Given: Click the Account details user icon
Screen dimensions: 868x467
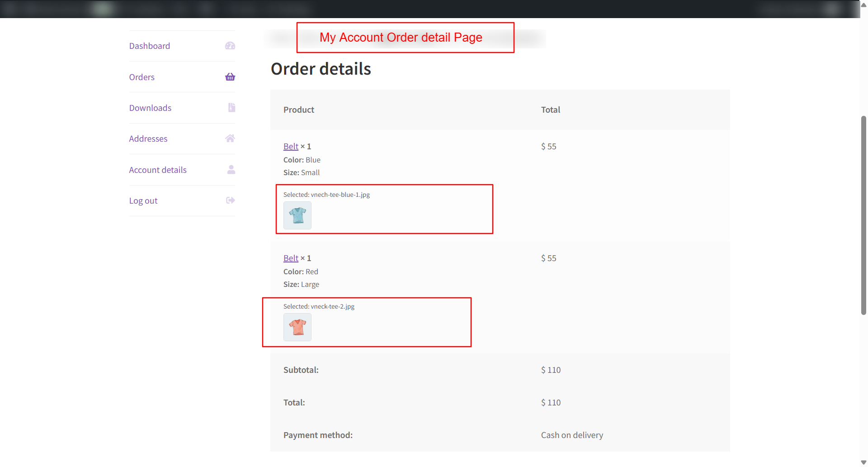Looking at the screenshot, I should point(231,170).
